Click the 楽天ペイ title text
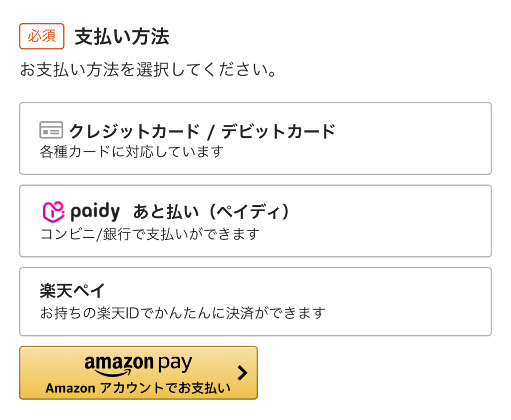Screen dimensions: 511x420 72,291
